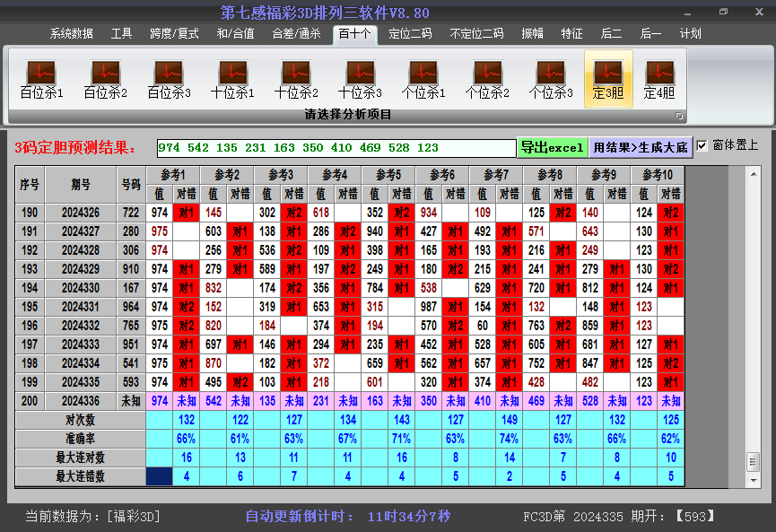Viewport: 776px width, 532px height.
Task: Click the 期号 column header
Action: pos(81,185)
